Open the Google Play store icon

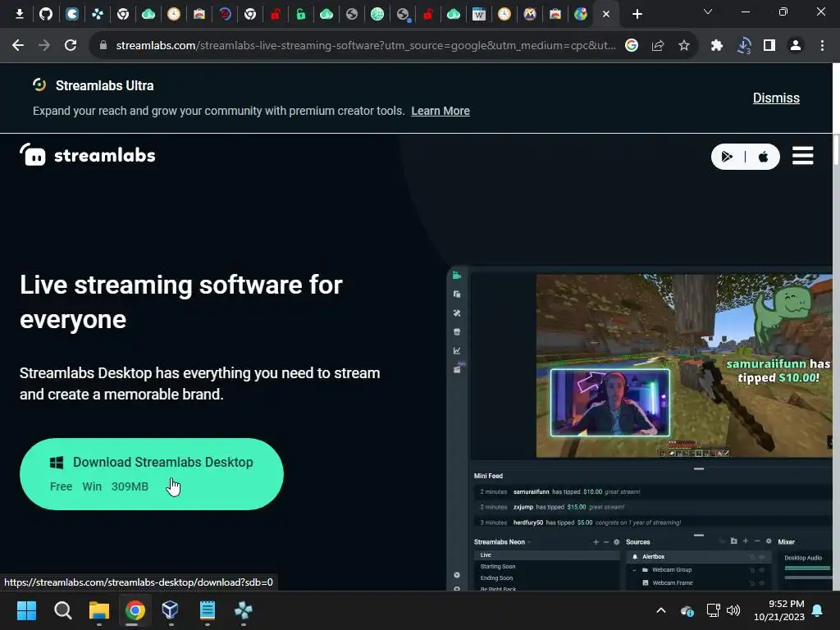[727, 157]
